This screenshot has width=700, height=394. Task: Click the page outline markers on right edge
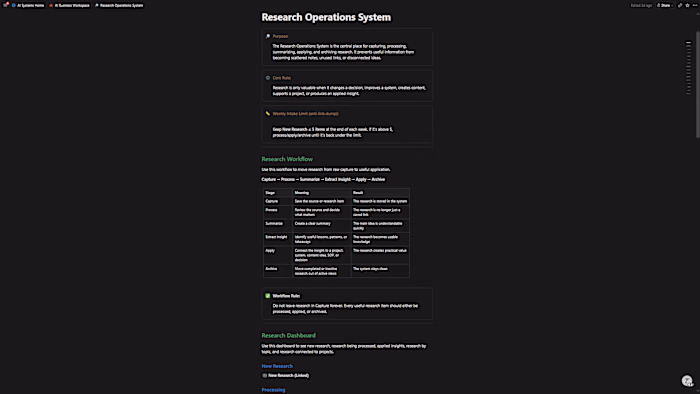pos(688,68)
